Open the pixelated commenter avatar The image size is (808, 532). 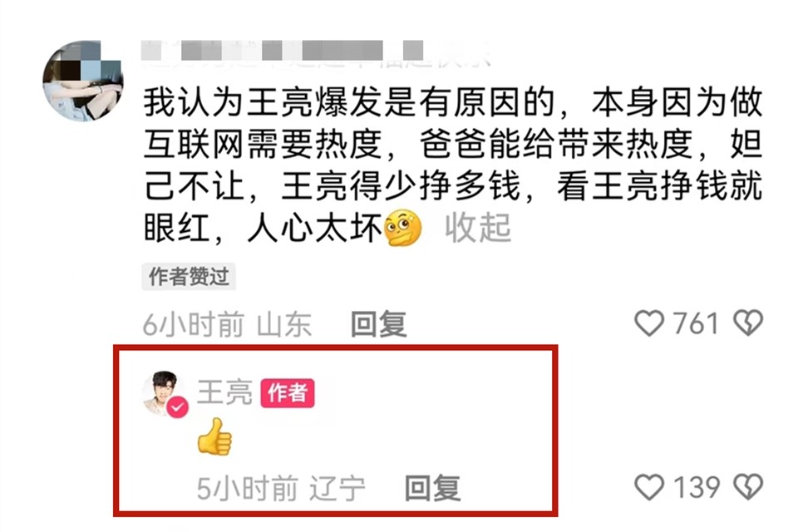pyautogui.click(x=82, y=81)
